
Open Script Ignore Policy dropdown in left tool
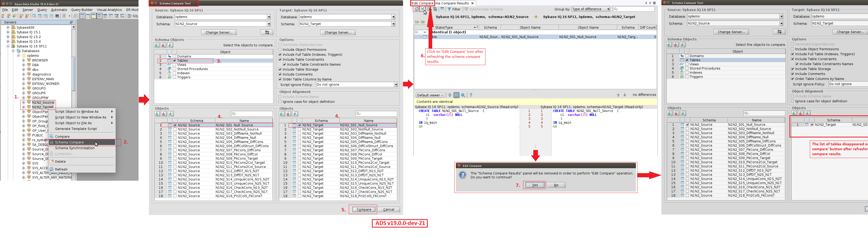[396, 85]
